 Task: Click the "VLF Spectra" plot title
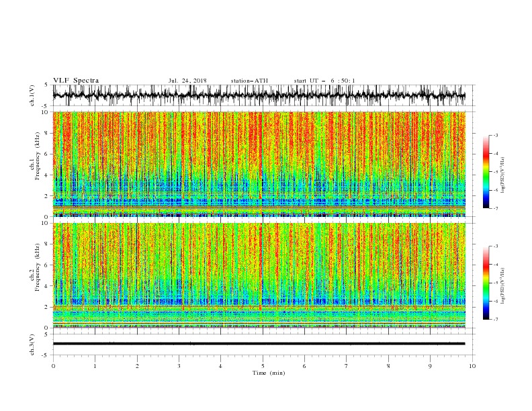76,81
